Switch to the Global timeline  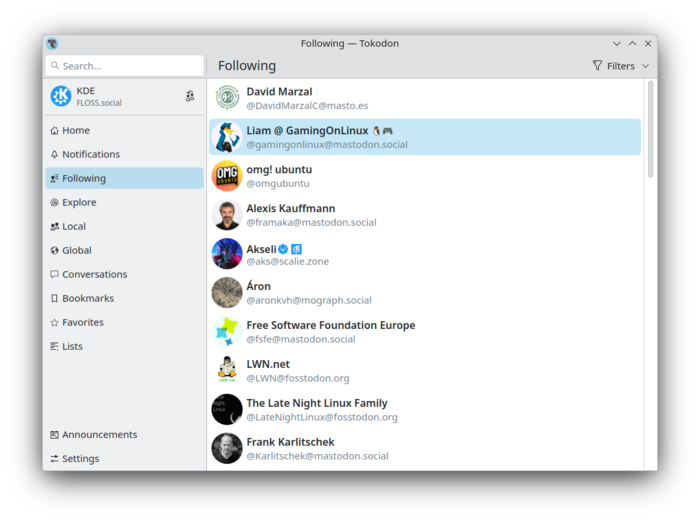click(x=76, y=250)
